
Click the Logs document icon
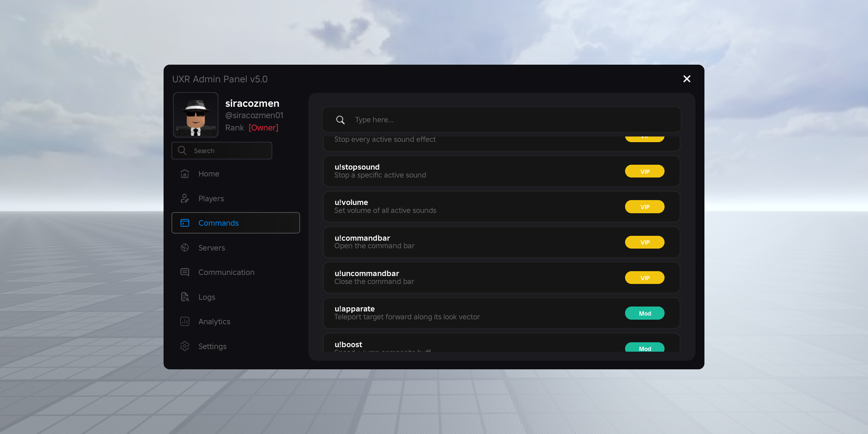coord(185,297)
